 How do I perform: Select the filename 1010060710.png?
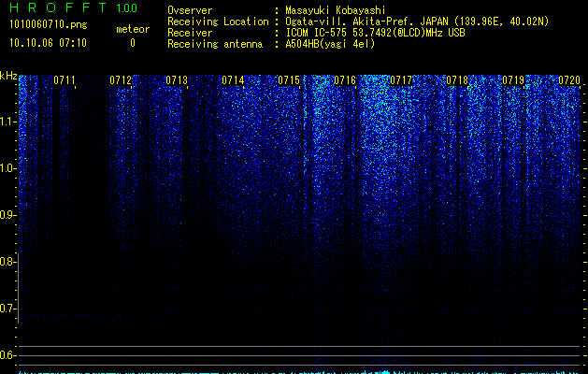coord(49,24)
